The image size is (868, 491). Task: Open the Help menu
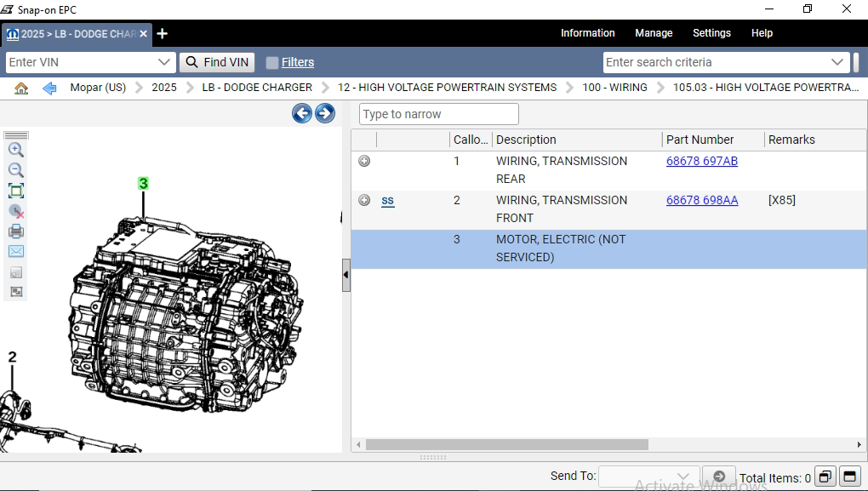pyautogui.click(x=762, y=33)
